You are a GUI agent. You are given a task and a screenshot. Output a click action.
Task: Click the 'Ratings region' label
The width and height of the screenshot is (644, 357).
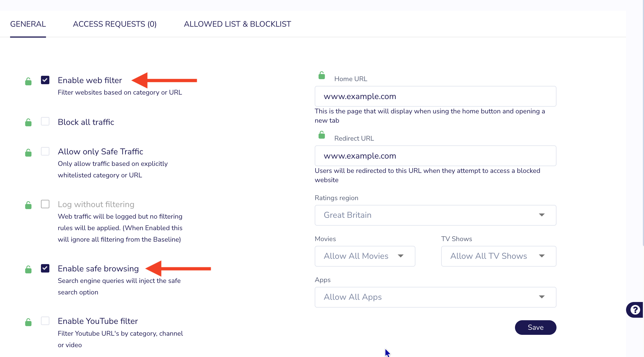coord(336,198)
